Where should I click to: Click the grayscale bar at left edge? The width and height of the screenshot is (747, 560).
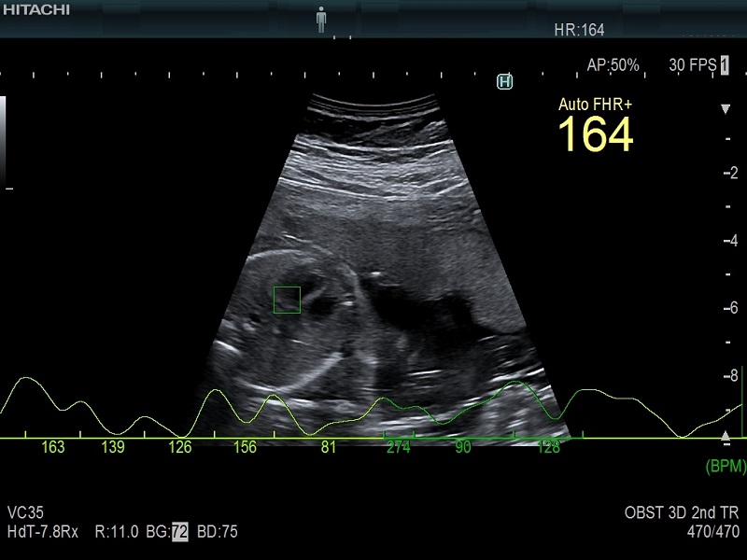coord(3,140)
